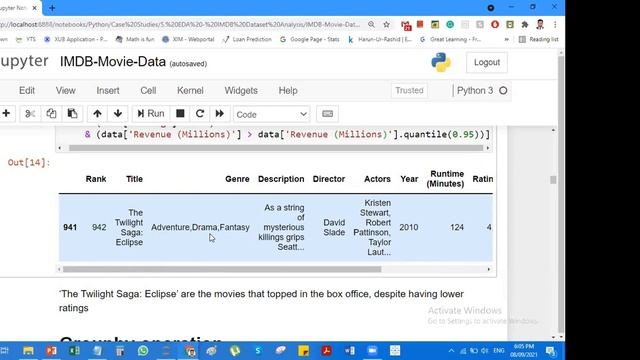
Task: Expand hidden bookmarks with double chevron
Action: (x=507, y=39)
